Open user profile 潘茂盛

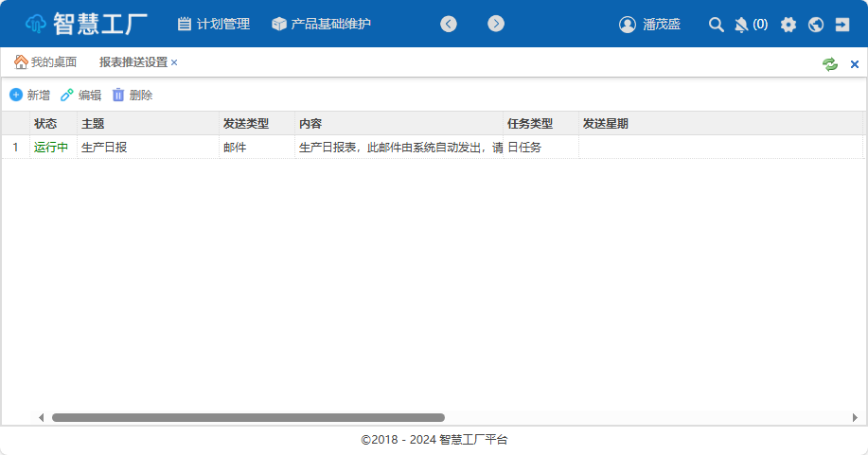coord(649,25)
